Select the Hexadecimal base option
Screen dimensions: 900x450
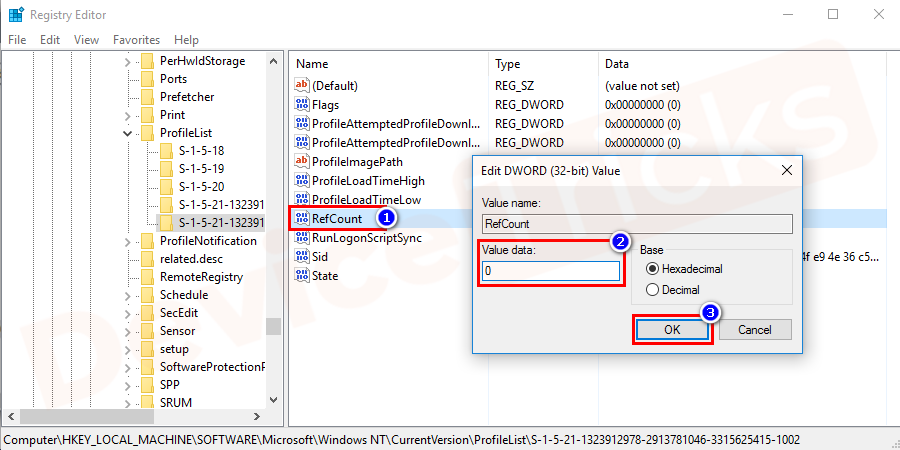pos(652,269)
